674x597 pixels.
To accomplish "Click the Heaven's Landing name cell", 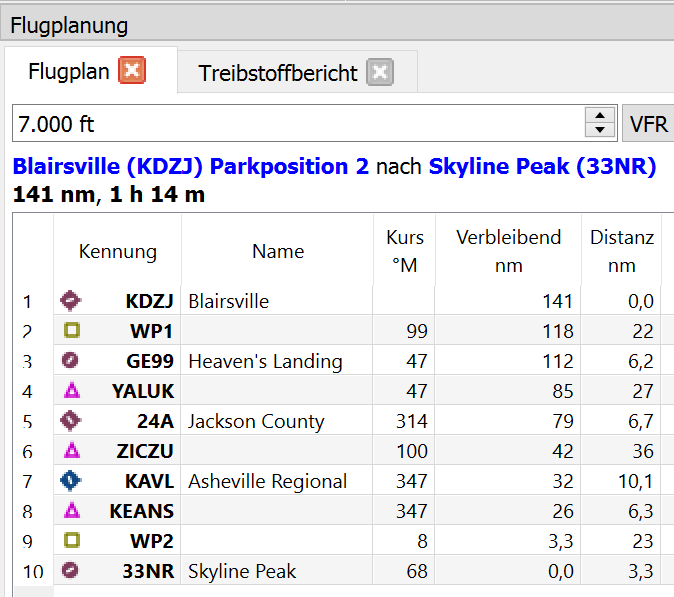I will 277,361.
